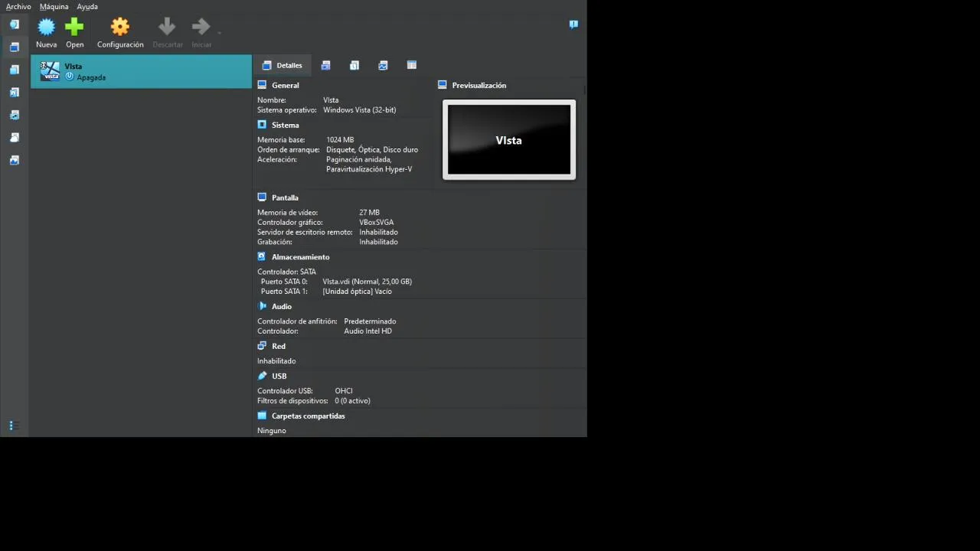Click the 'Predeterminado' host audio driver value
Image resolution: width=980 pixels, height=551 pixels.
[x=370, y=321]
